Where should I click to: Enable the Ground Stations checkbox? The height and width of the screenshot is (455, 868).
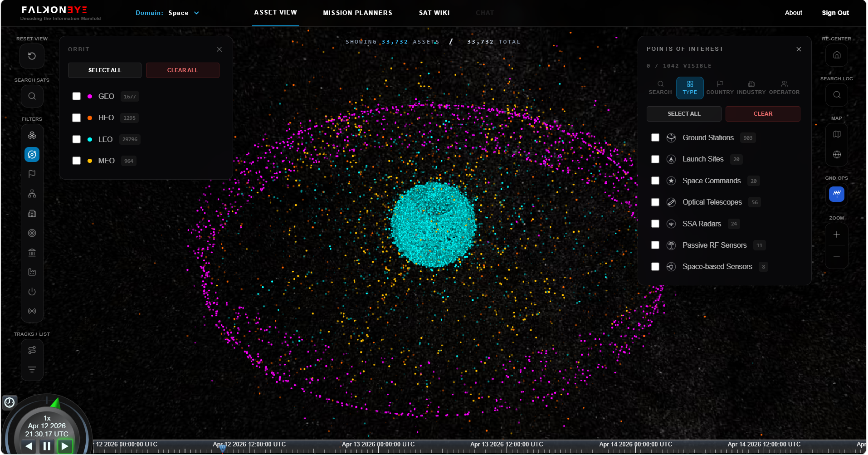(x=655, y=137)
